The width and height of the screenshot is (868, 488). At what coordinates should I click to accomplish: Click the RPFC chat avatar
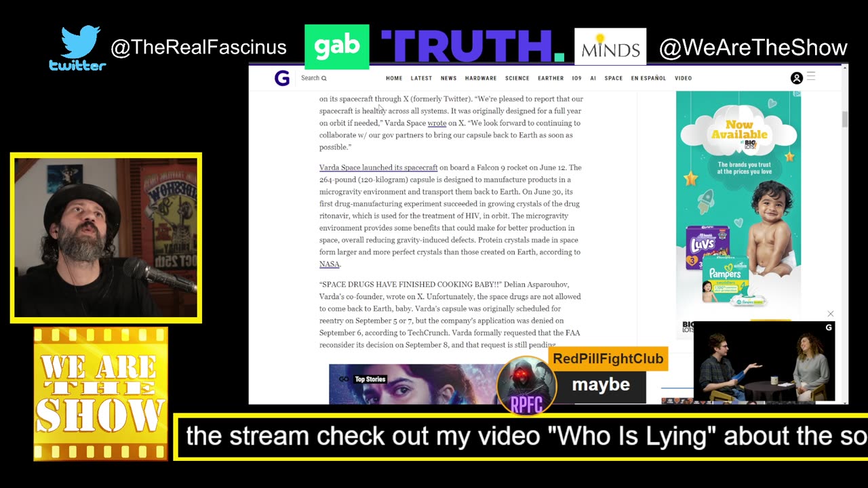click(x=527, y=384)
